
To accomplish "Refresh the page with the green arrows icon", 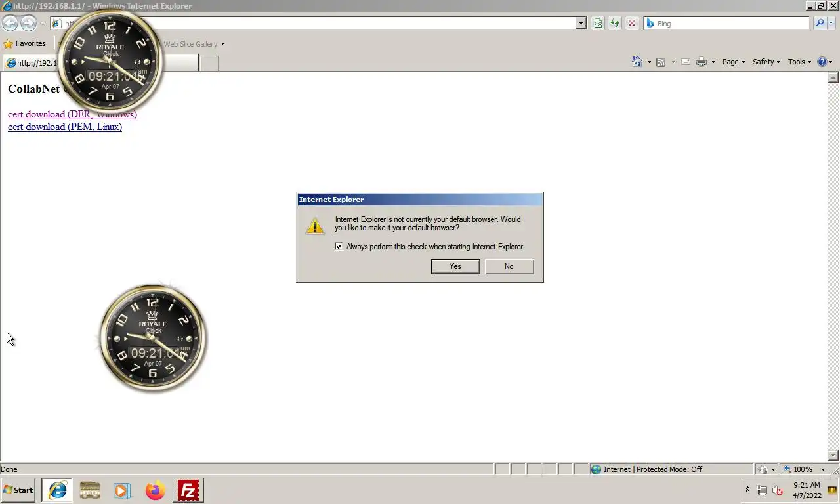I will click(x=615, y=24).
